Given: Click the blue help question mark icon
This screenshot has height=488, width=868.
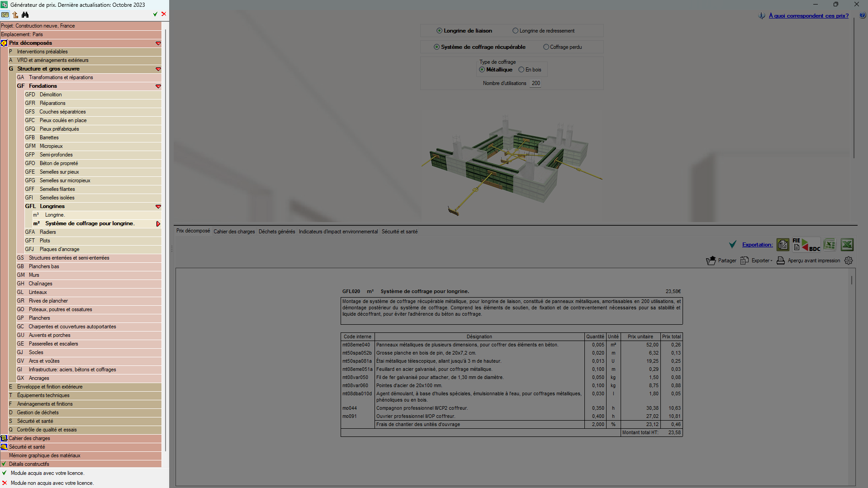Looking at the screenshot, I should click(863, 15).
